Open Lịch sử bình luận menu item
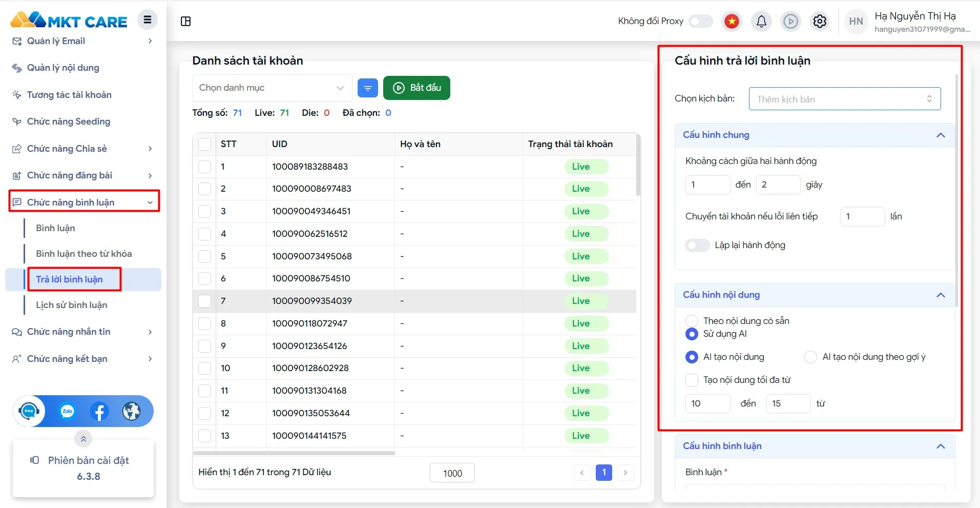 tap(72, 305)
